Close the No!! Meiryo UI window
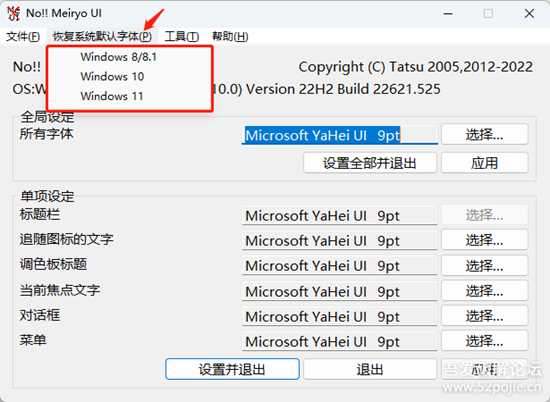 click(529, 14)
